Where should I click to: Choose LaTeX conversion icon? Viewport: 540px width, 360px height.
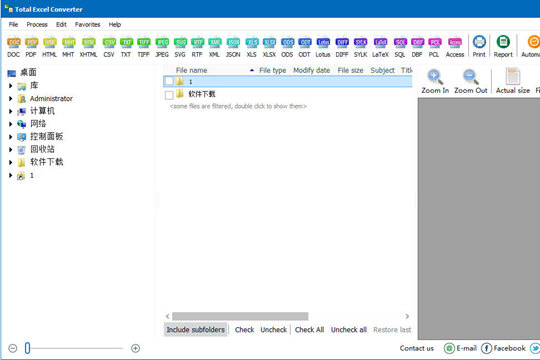coord(380,47)
